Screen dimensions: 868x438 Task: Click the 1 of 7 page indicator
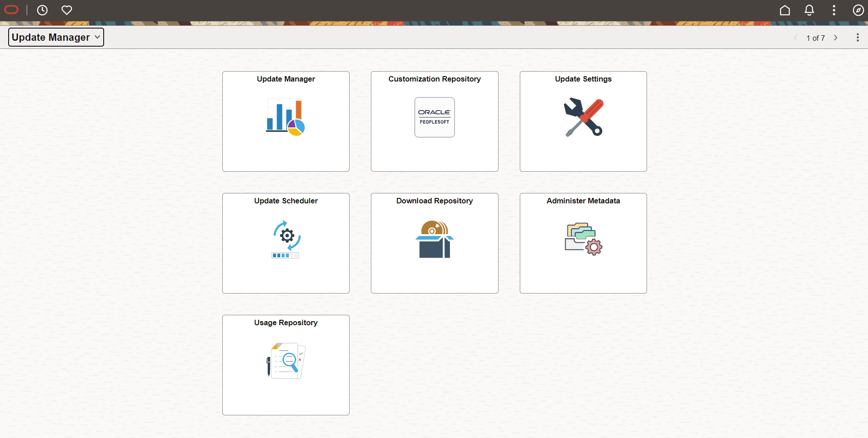pos(815,38)
